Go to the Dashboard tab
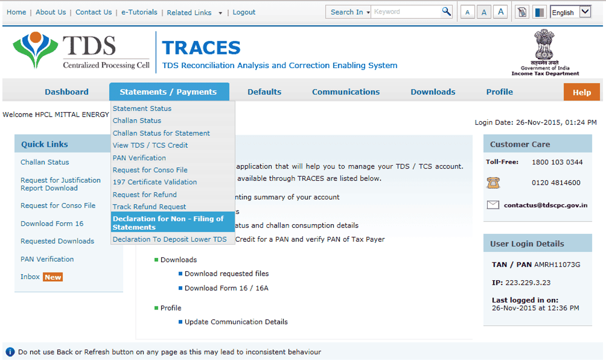Image resolution: width=606 pixels, height=364 pixels. point(67,92)
